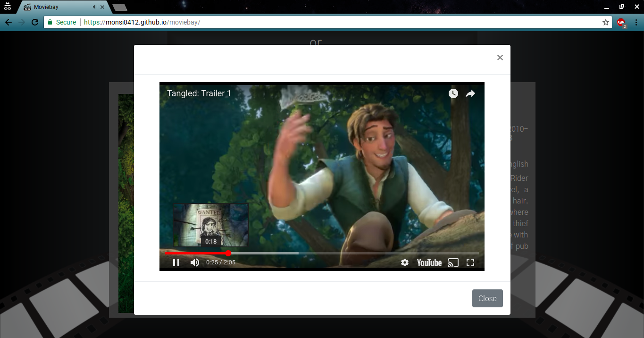Close the Moviebay browser tab

point(103,7)
